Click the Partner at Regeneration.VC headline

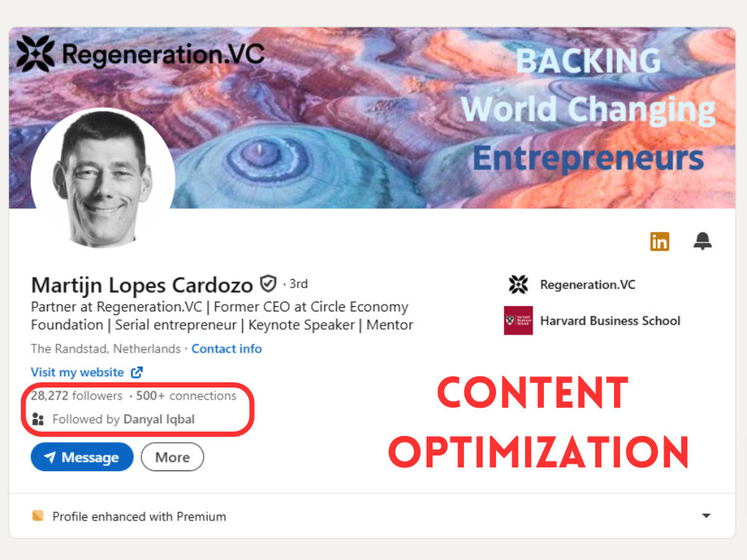tap(222, 316)
